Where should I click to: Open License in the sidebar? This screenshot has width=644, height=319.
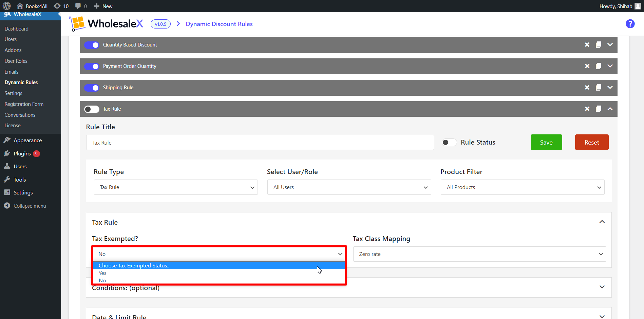pos(13,126)
